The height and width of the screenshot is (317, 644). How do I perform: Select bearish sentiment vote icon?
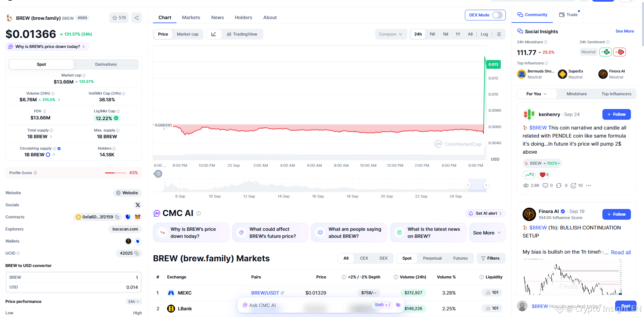click(620, 52)
